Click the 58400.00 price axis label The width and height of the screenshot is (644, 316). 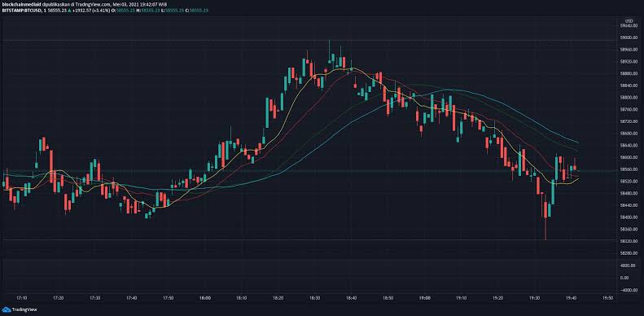point(628,217)
